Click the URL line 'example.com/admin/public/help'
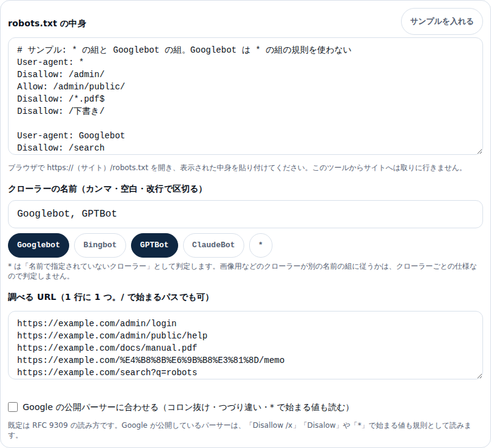This screenshot has width=491, height=448. pyautogui.click(x=112, y=335)
